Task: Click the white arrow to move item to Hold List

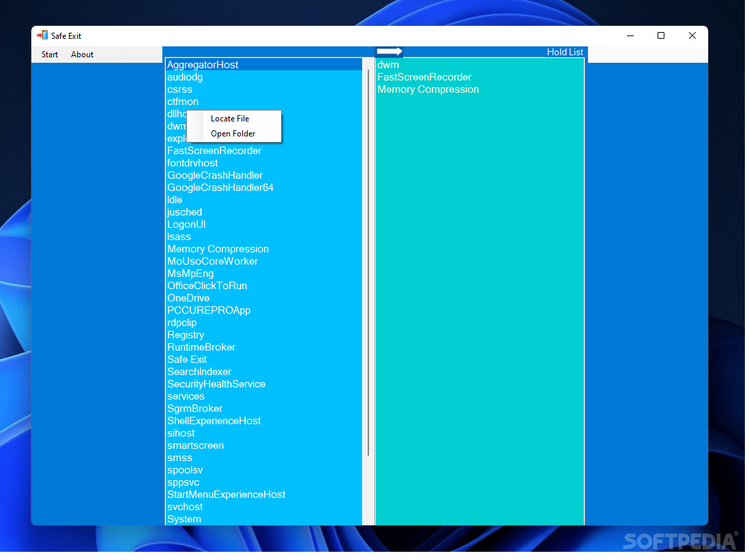Action: (x=391, y=52)
